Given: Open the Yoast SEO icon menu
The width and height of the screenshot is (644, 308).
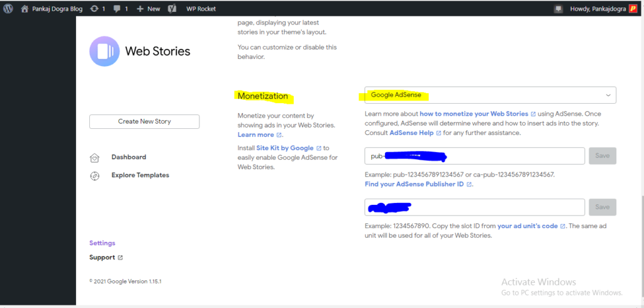Looking at the screenshot, I should [172, 9].
